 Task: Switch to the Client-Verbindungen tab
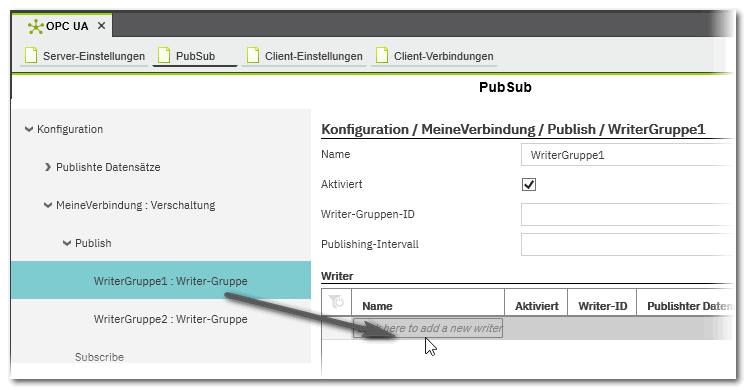(434, 56)
